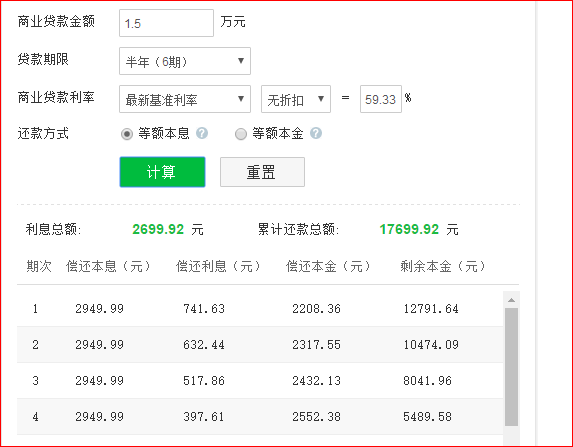
Task: Click period 4 interest 397.61
Action: pyautogui.click(x=204, y=417)
